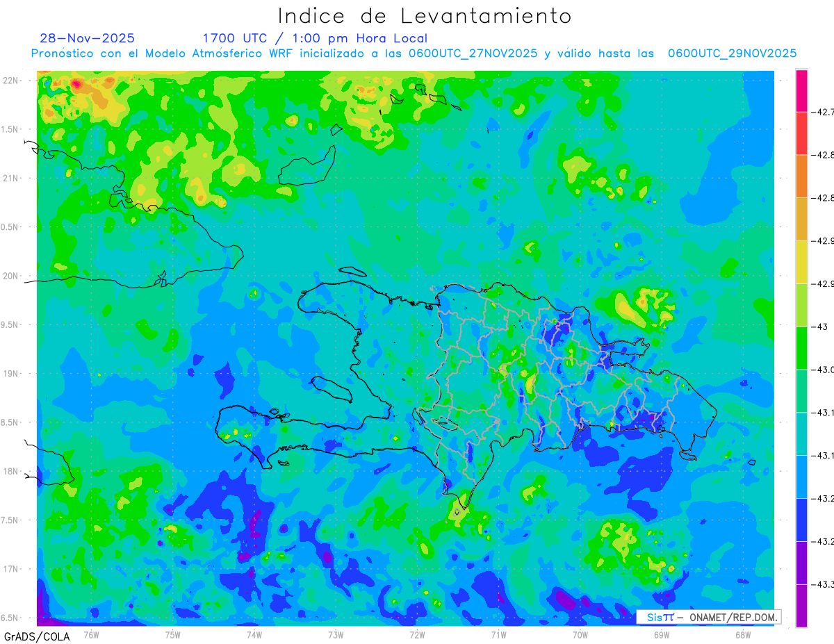Screen dimensions: 834x644
Task: Click the 'Indice de Levantamiento' title
Action: (425, 16)
